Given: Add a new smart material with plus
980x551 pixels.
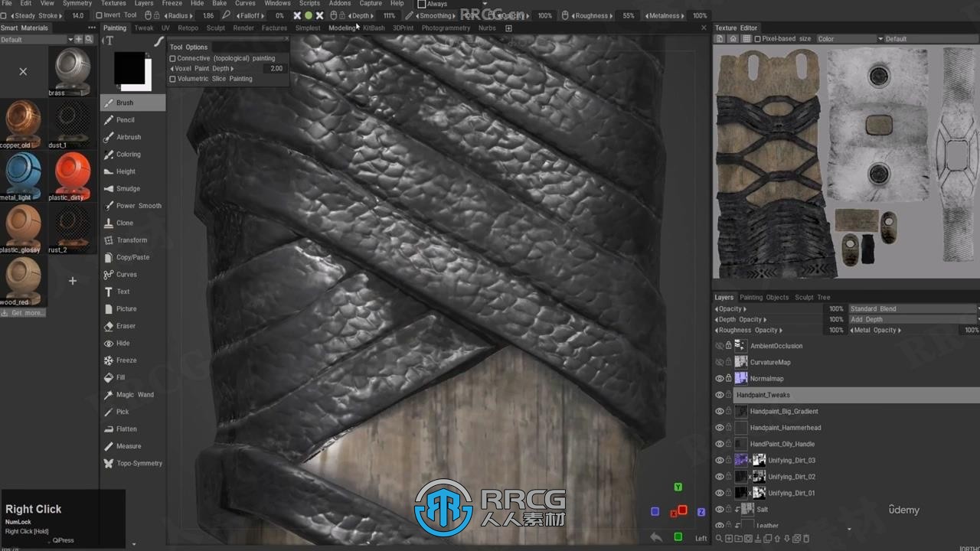Looking at the screenshot, I should click(73, 281).
